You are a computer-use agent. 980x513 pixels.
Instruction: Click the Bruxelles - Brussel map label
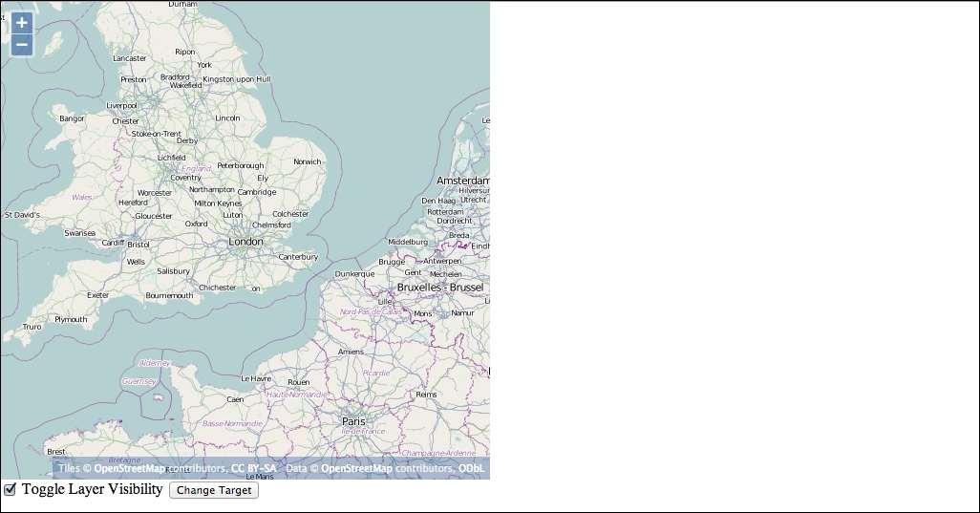(440, 288)
